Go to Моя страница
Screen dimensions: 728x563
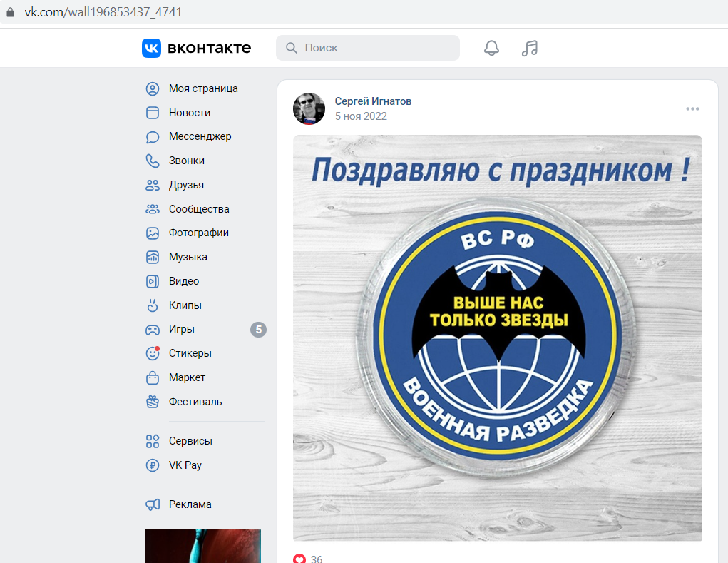click(203, 88)
